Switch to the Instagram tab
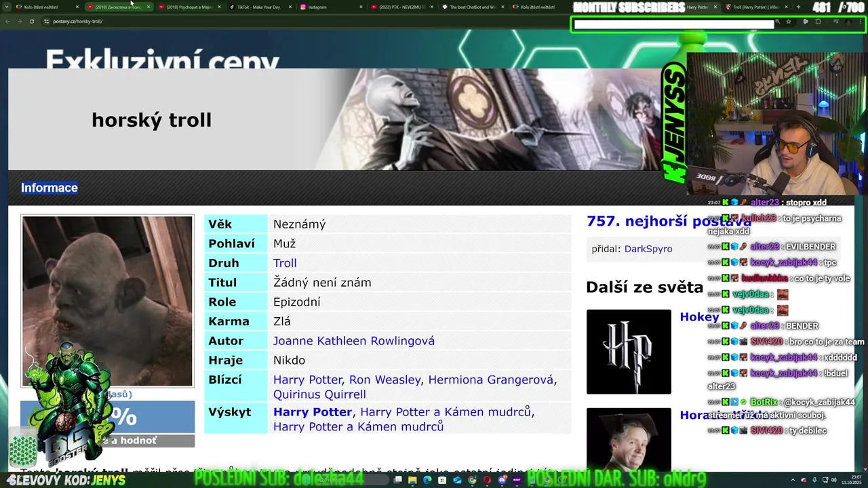The height and width of the screenshot is (488, 868). (332, 7)
